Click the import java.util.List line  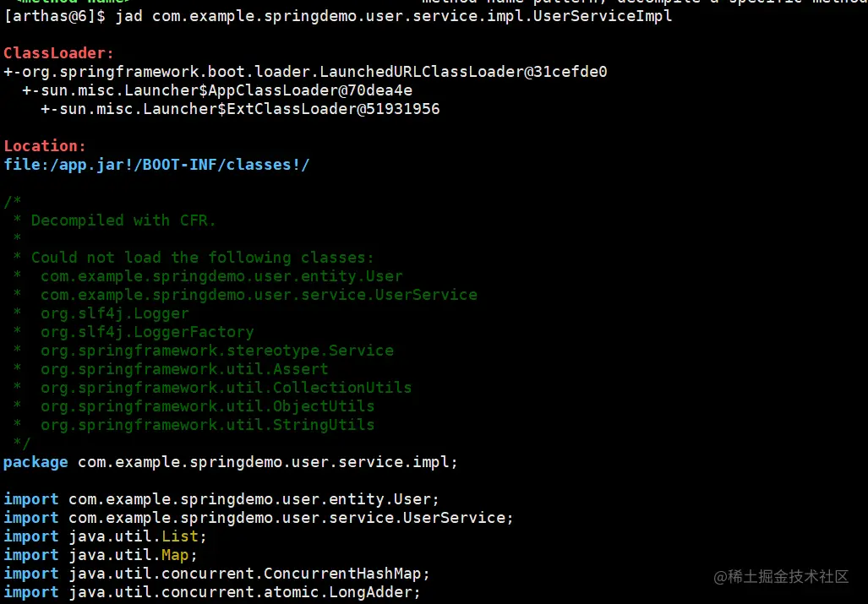point(105,536)
